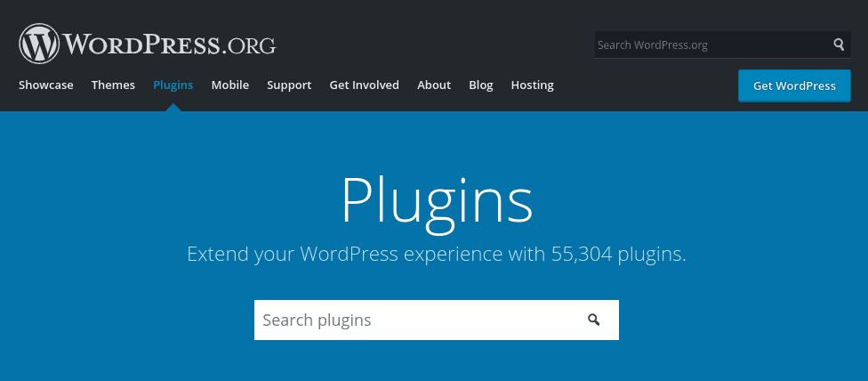The image size is (868, 381).
Task: Click the 'Extend your WordPress experience' tagline
Action: pos(437,255)
